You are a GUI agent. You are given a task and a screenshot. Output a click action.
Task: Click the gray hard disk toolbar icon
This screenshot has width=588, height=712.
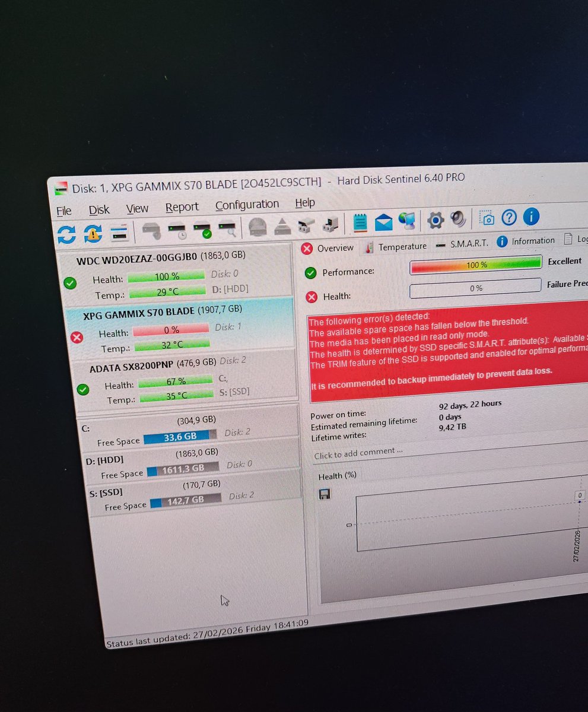[x=151, y=230]
